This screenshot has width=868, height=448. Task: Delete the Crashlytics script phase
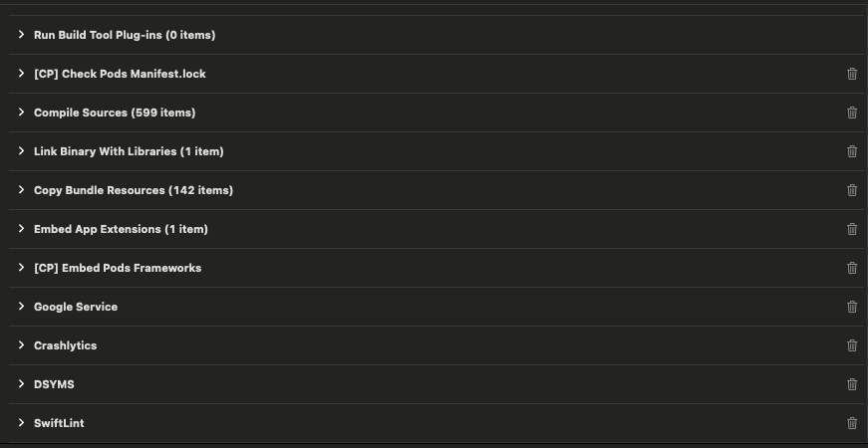(852, 345)
